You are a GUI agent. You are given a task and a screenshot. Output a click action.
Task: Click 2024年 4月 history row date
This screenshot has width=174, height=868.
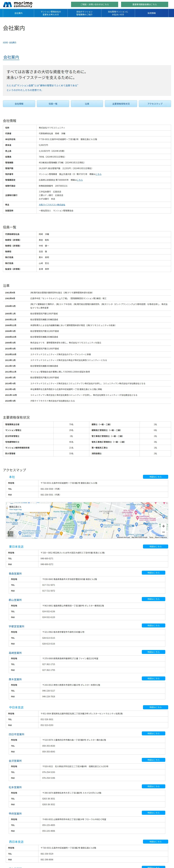[x=10, y=401]
